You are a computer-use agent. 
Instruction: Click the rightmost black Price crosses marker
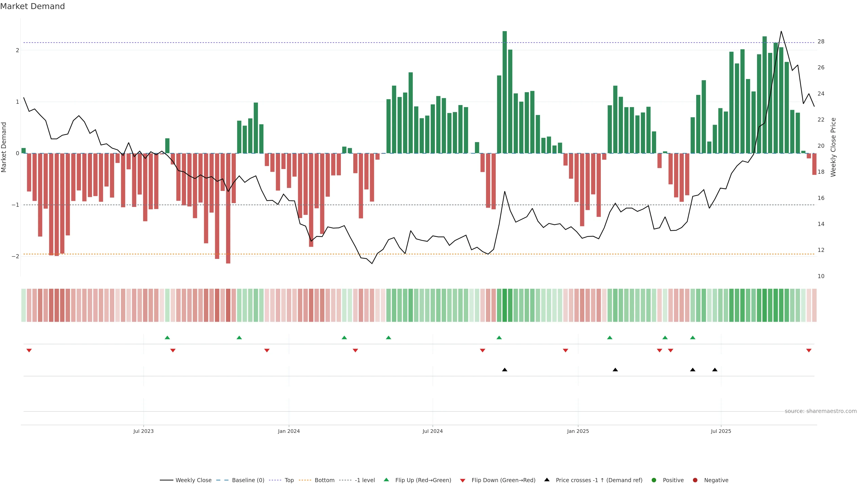tap(715, 370)
